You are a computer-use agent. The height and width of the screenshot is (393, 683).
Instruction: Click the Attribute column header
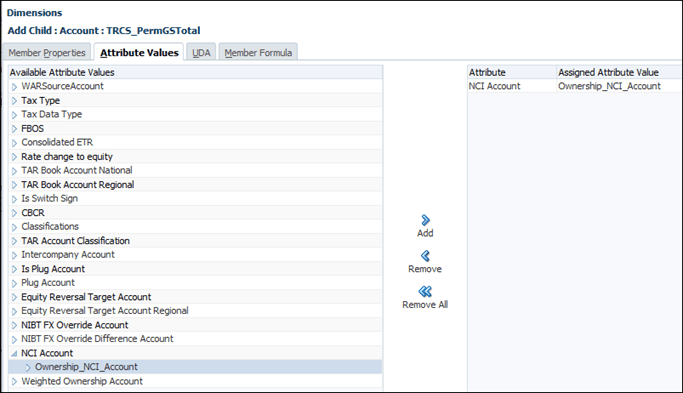click(512, 72)
